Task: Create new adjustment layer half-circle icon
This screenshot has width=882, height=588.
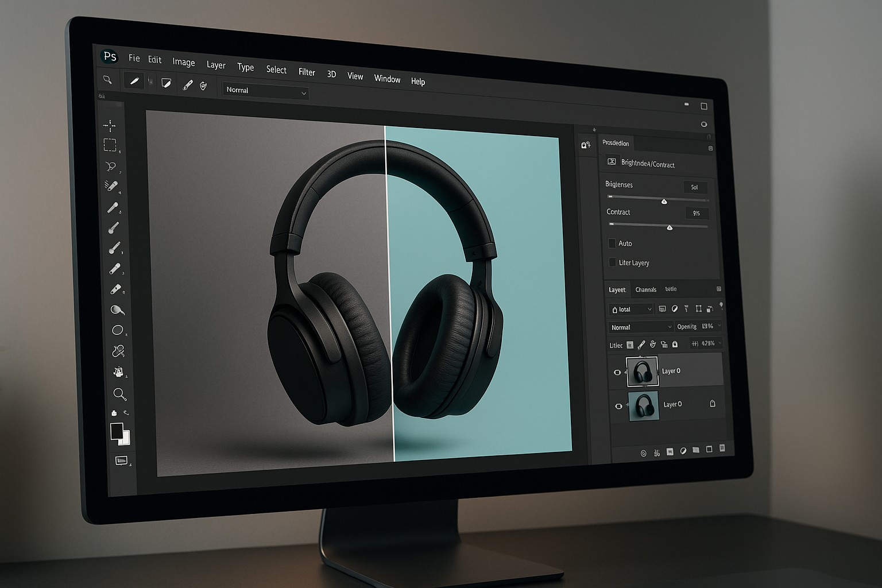Action: (x=683, y=451)
